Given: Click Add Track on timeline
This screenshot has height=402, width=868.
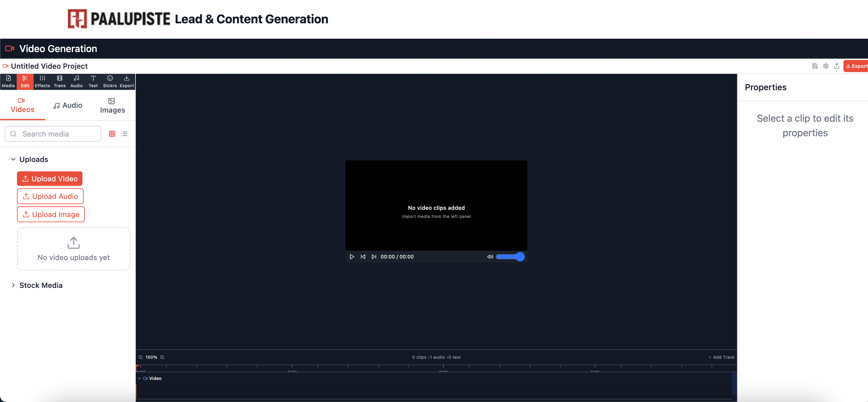Looking at the screenshot, I should [x=721, y=357].
